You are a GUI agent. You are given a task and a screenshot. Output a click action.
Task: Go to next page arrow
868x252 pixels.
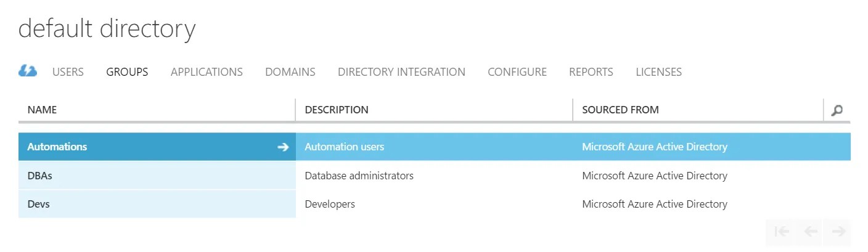point(838,232)
